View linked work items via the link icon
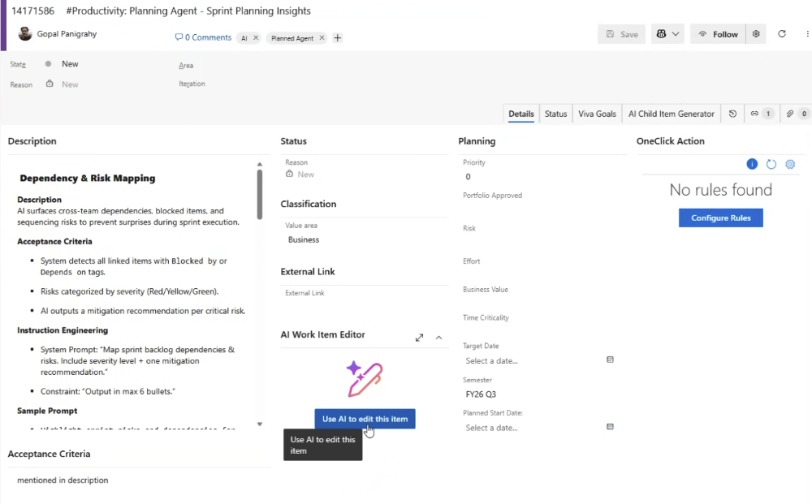Viewport: 812px width, 504px height. coord(754,114)
